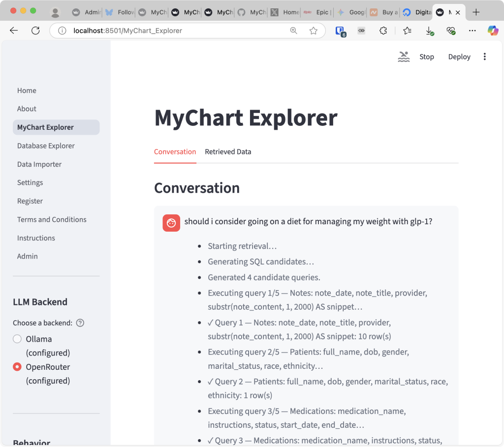Open the browser extensions puzzle icon
The image size is (504, 447).
tap(383, 30)
